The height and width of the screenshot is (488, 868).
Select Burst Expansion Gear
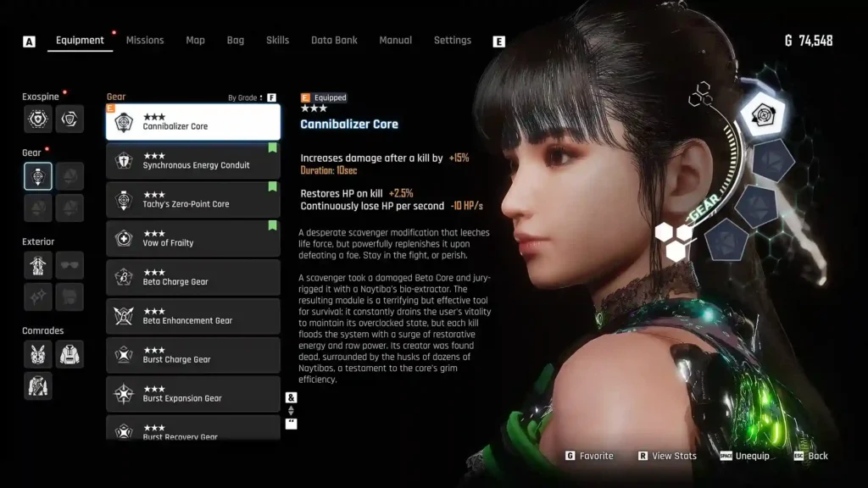click(193, 394)
